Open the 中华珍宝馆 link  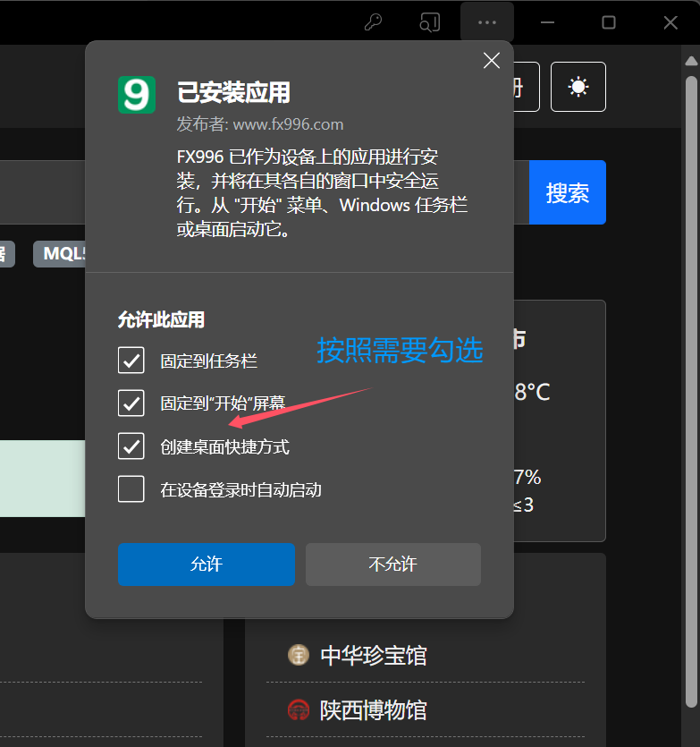tap(374, 656)
